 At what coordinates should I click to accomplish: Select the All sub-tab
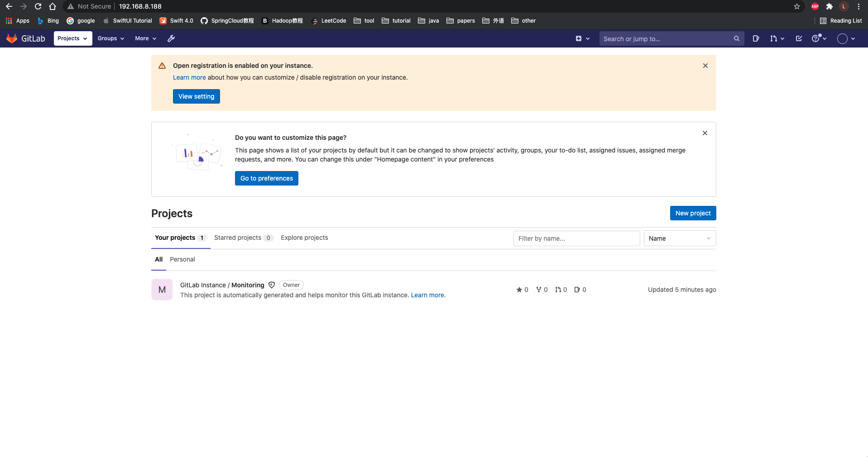point(158,259)
